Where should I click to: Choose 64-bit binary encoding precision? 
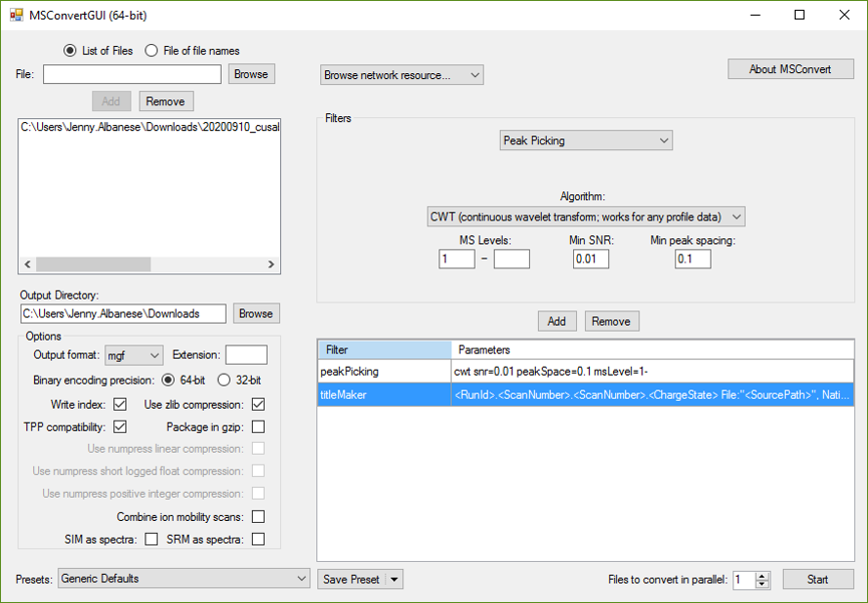click(168, 381)
